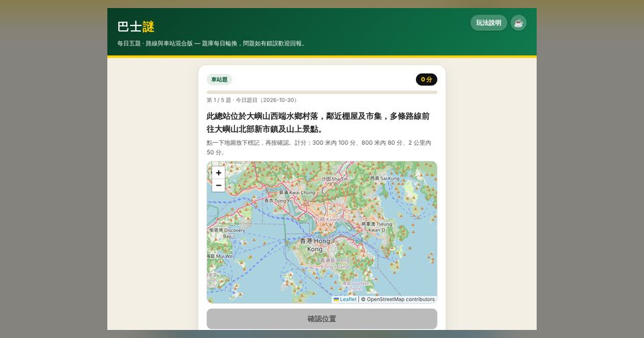Click 香港 Hong Kong label on map
The height and width of the screenshot is (338, 644).
315,245
